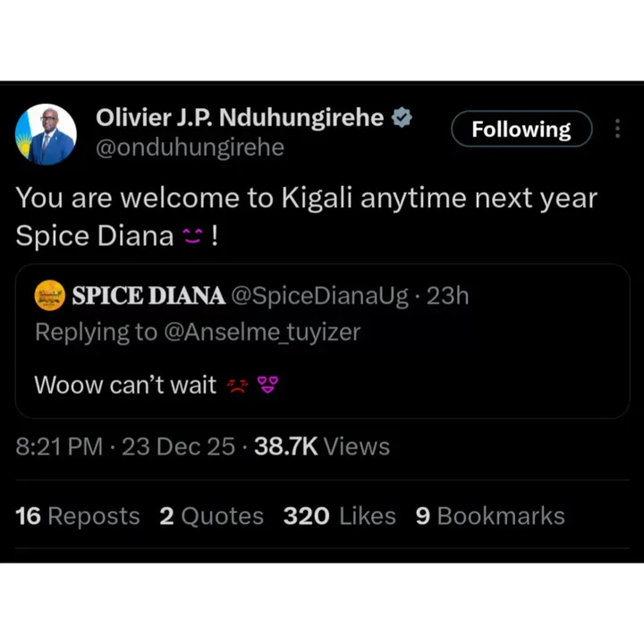Open the @Anselme_tuyizer mention

(261, 332)
